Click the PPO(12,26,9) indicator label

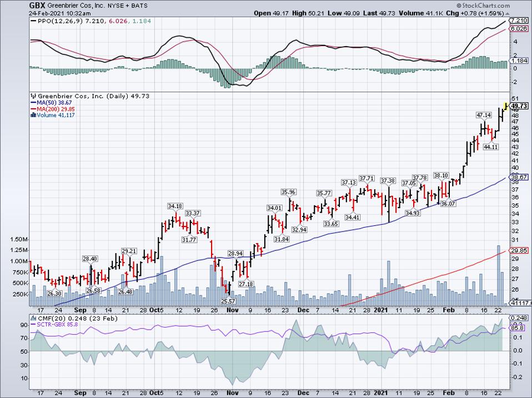(x=60, y=21)
